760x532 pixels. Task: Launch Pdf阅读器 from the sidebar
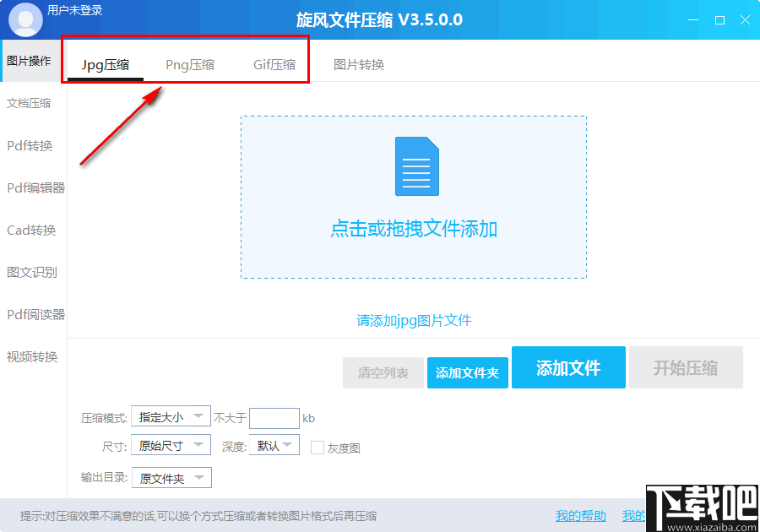[35, 314]
